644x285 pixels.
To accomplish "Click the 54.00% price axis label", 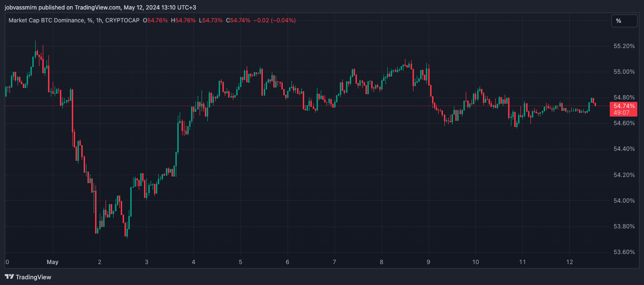I will 624,200.
